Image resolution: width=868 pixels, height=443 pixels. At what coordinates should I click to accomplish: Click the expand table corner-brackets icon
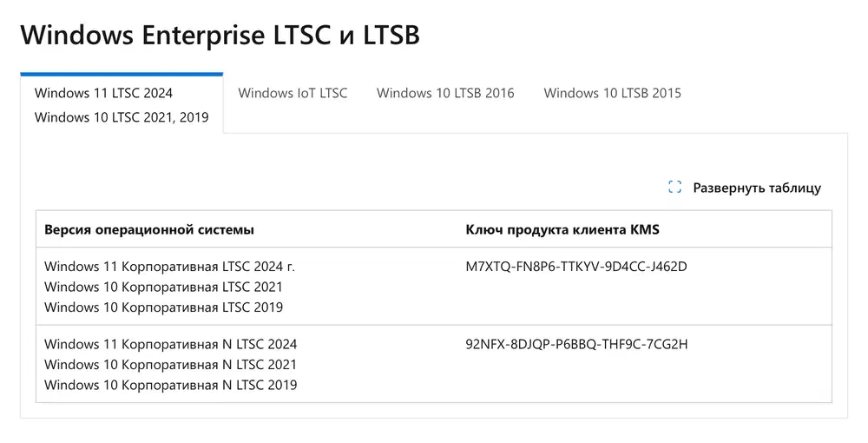coord(674,188)
